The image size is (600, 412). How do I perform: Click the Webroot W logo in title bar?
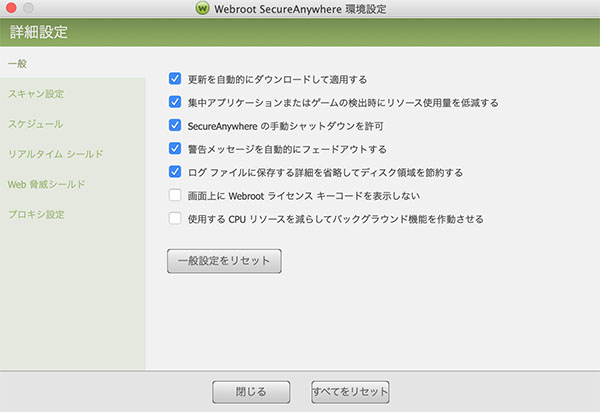pyautogui.click(x=202, y=8)
